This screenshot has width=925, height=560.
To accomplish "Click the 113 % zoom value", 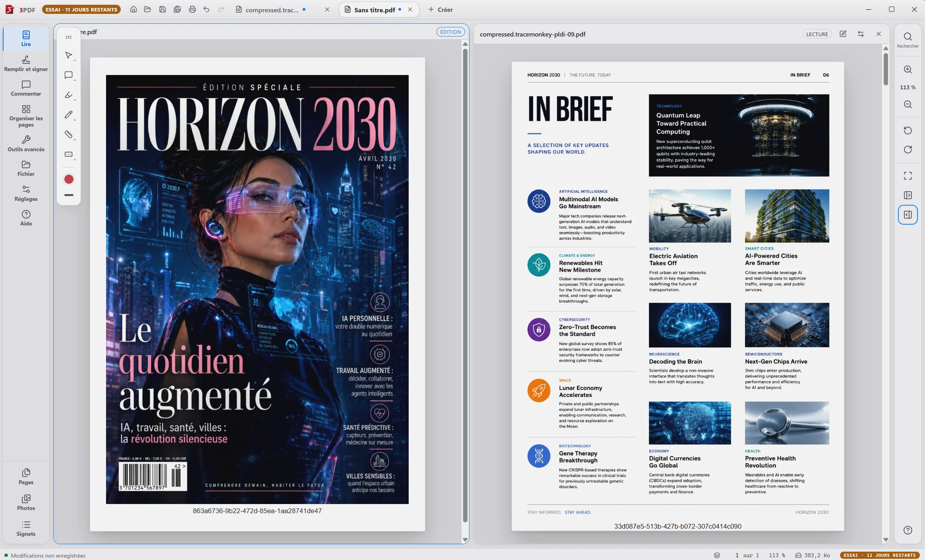I will tap(908, 87).
